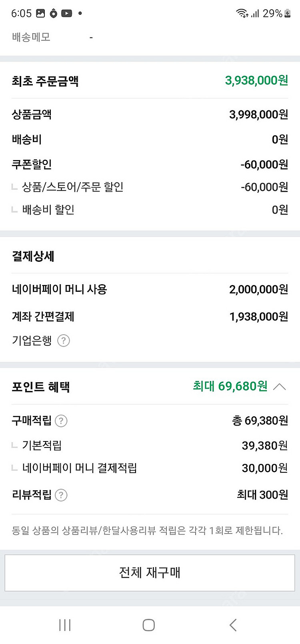Viewport: 300px width, 644px height.
Task: Tap the 최대 69,680원 point benefit amount
Action: coord(230,386)
